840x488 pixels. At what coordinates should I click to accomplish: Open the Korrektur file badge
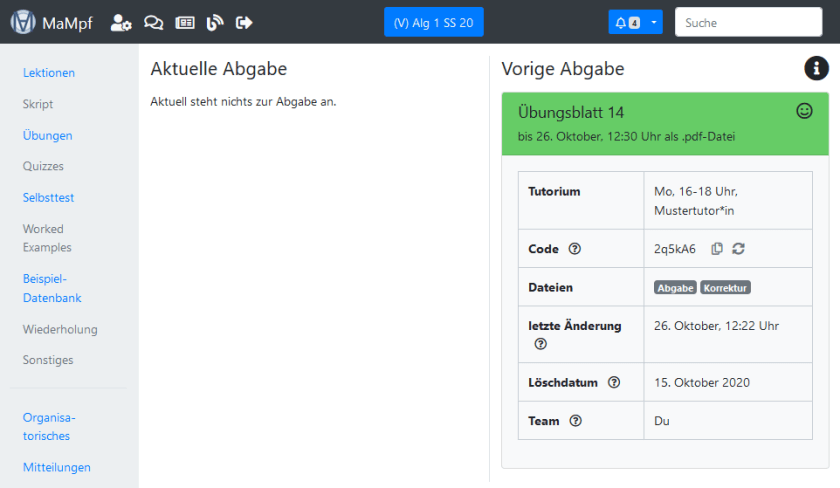(x=725, y=288)
